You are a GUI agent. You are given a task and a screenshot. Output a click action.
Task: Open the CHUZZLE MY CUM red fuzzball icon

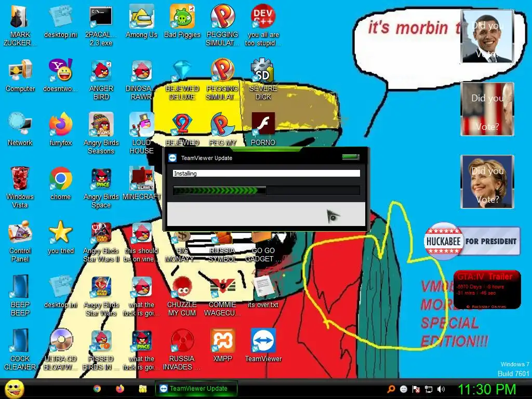point(182,295)
